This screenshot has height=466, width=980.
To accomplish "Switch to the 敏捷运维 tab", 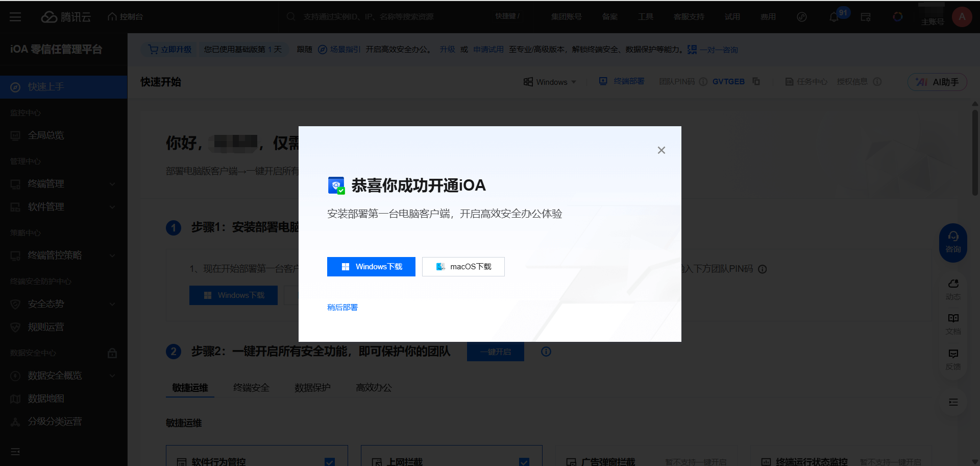I will [x=190, y=388].
